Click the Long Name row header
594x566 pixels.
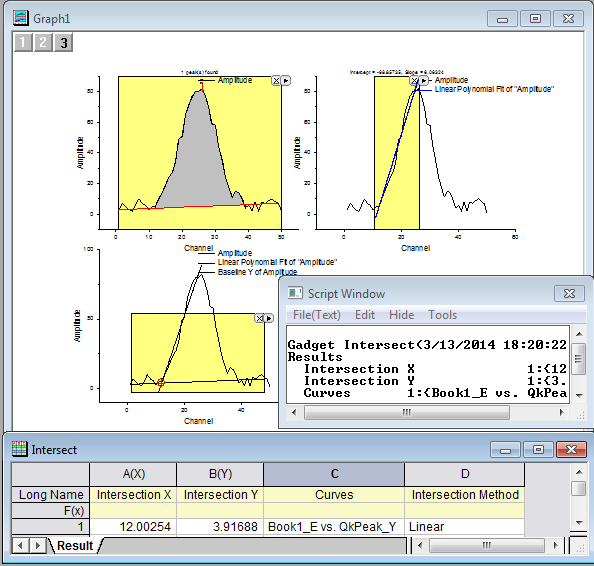pyautogui.click(x=51, y=495)
